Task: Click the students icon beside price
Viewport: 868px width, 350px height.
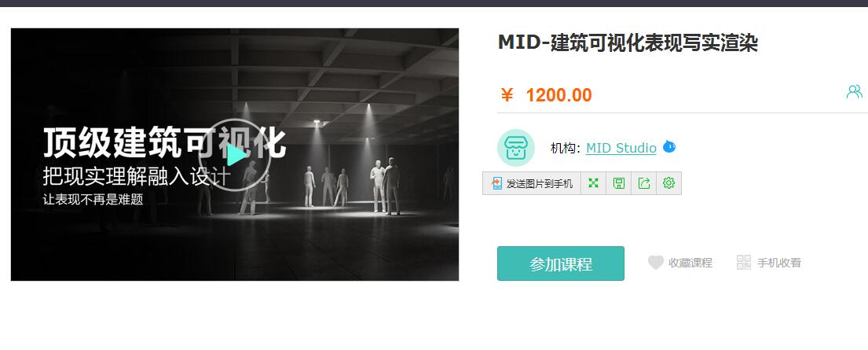Action: [854, 91]
